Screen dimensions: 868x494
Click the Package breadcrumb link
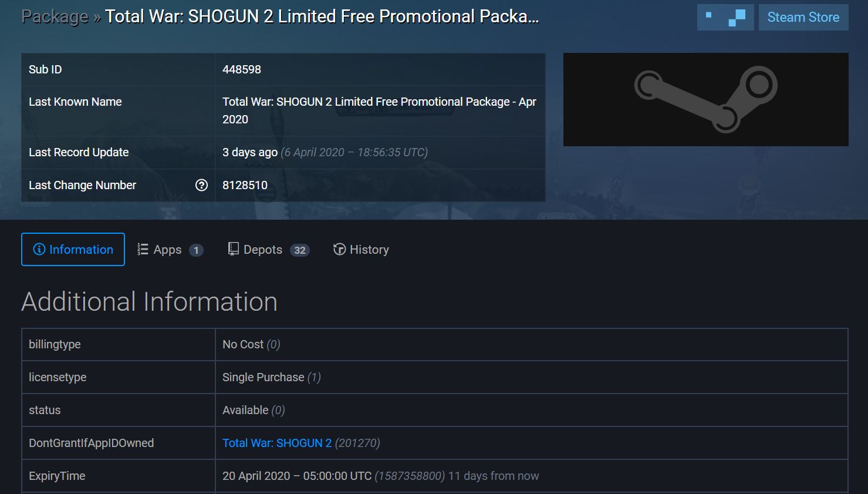pos(55,16)
